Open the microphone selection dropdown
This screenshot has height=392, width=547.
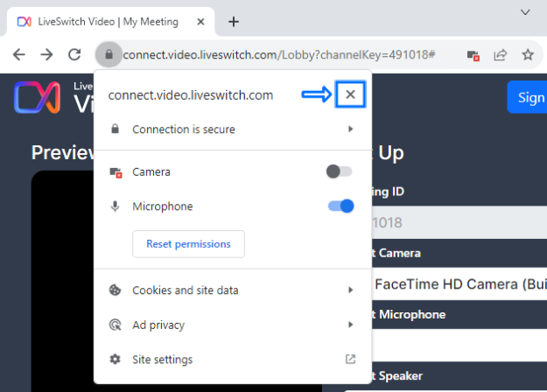(459, 346)
